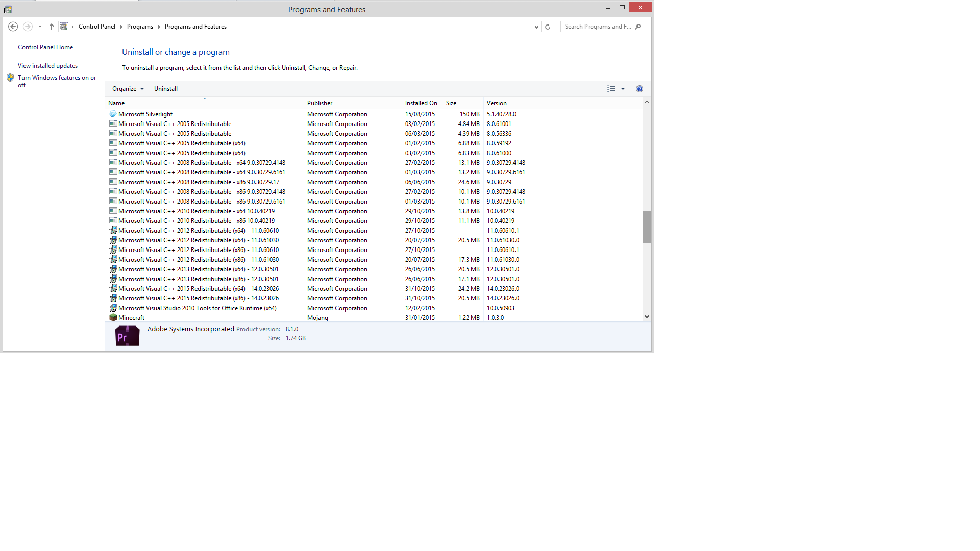This screenshot has width=980, height=551.
Task: Open the Control Panel Home link
Action: [45, 47]
